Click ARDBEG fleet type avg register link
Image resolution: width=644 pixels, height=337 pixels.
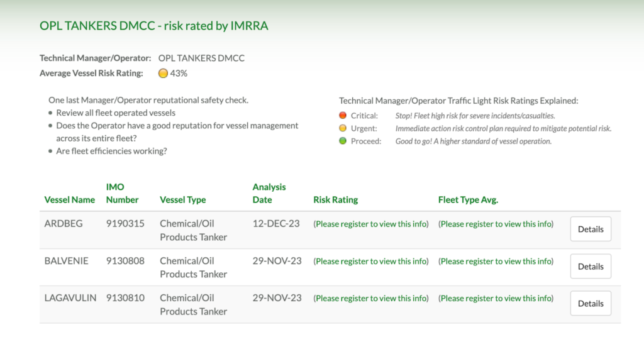(496, 224)
